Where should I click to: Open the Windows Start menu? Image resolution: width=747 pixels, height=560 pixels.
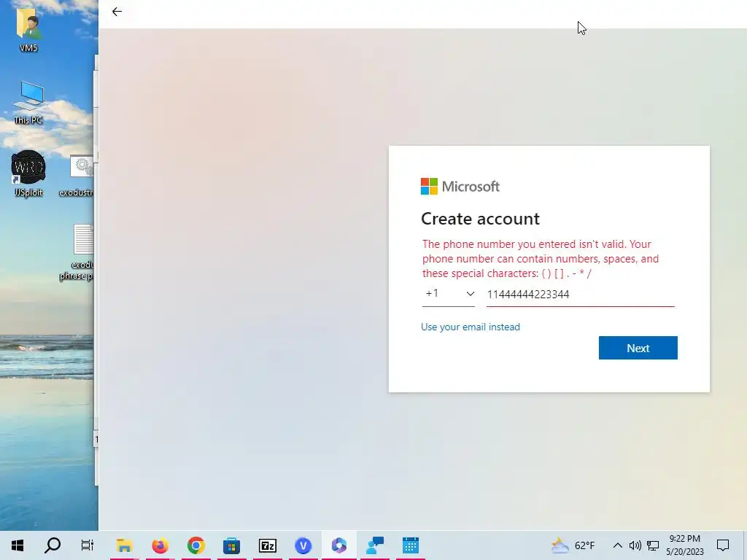[18, 545]
